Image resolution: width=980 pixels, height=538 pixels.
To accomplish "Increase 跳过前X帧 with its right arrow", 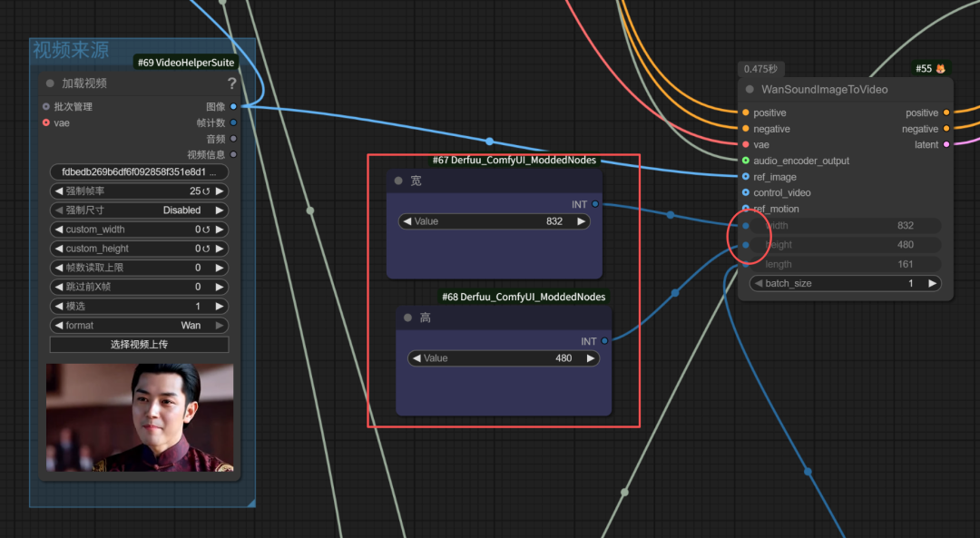I will coord(220,287).
